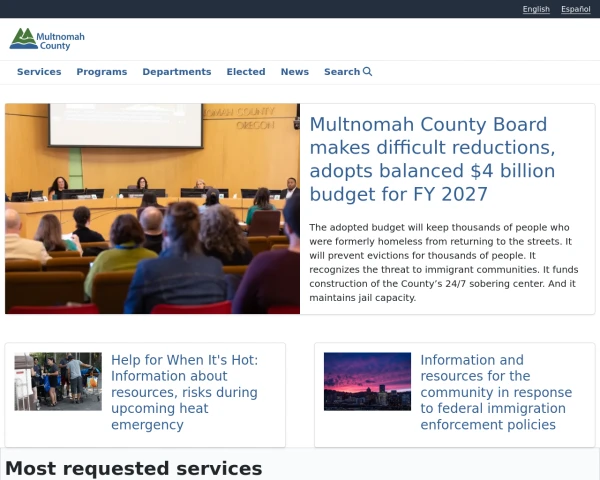Go to the News section

click(295, 72)
